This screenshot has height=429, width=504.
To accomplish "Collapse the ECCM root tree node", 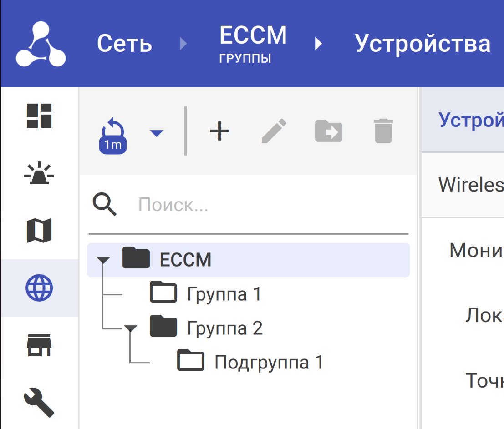I will click(104, 260).
